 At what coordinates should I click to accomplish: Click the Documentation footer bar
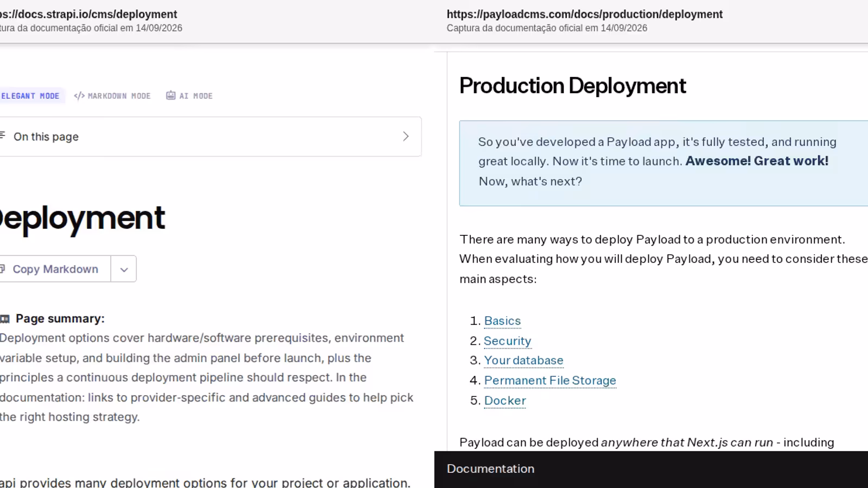(651, 469)
